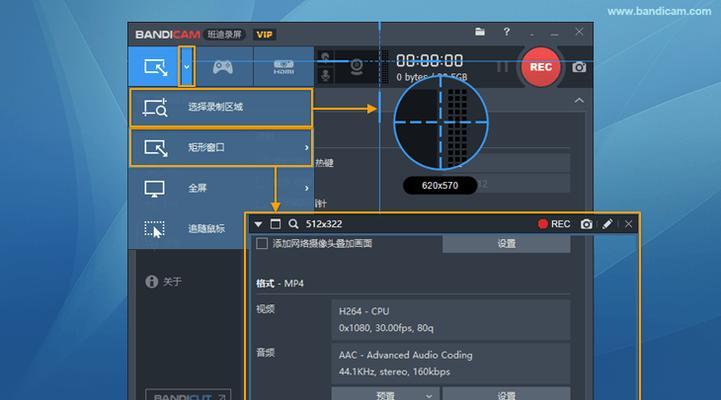Close the rectangle capture bar
Viewport: 721px width, 400px height.
pos(628,224)
